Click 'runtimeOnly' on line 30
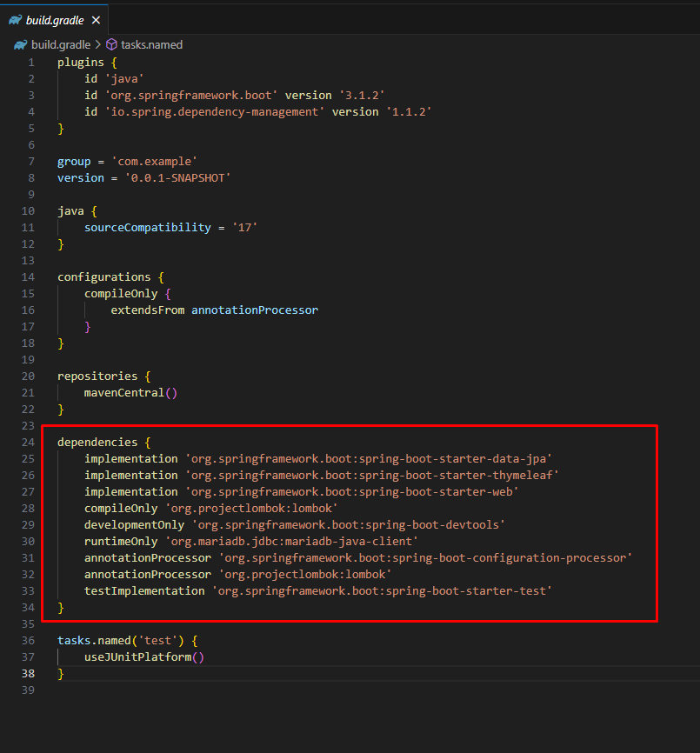 (x=121, y=541)
